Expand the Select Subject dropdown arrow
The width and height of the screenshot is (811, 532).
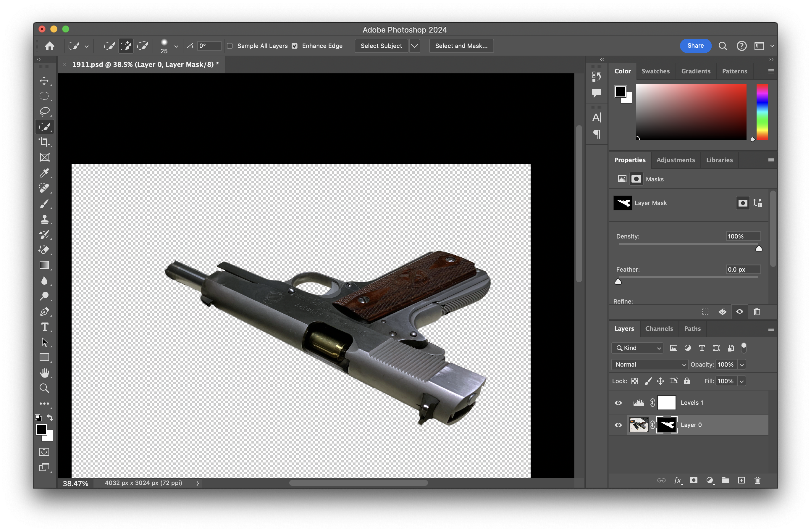pos(414,46)
